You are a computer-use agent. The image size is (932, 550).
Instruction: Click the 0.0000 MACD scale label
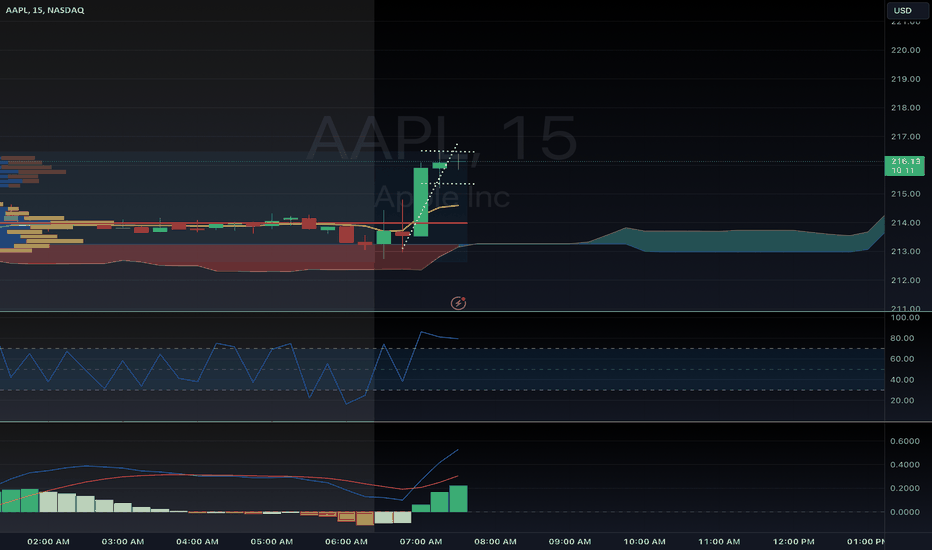pos(905,511)
